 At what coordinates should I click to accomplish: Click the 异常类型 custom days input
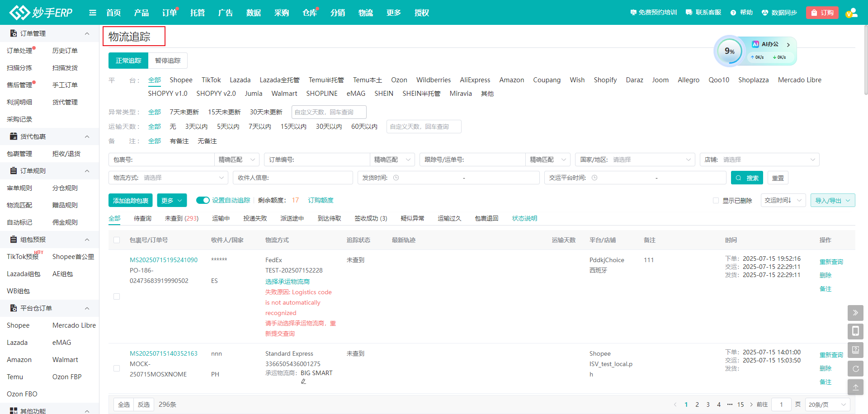pyautogui.click(x=329, y=112)
